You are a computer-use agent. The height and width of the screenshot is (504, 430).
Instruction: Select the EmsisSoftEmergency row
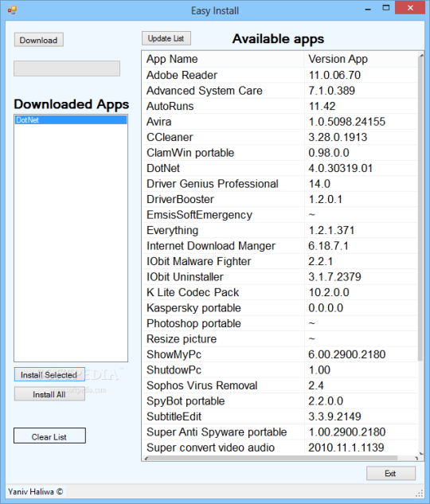point(280,215)
